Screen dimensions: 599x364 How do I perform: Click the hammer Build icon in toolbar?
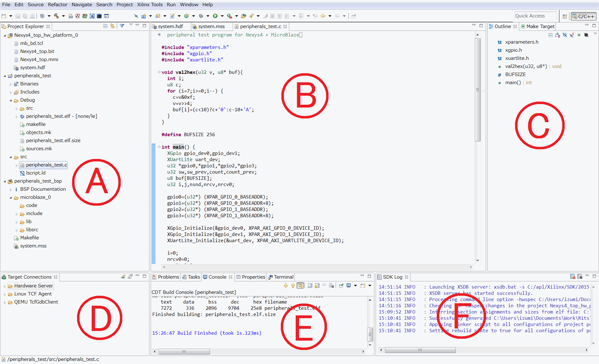[x=56, y=16]
